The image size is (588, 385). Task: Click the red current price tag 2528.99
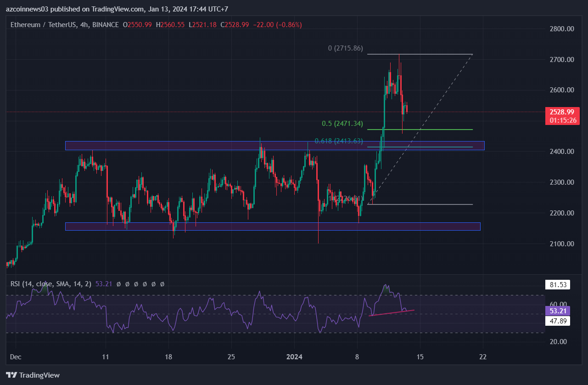(562, 112)
